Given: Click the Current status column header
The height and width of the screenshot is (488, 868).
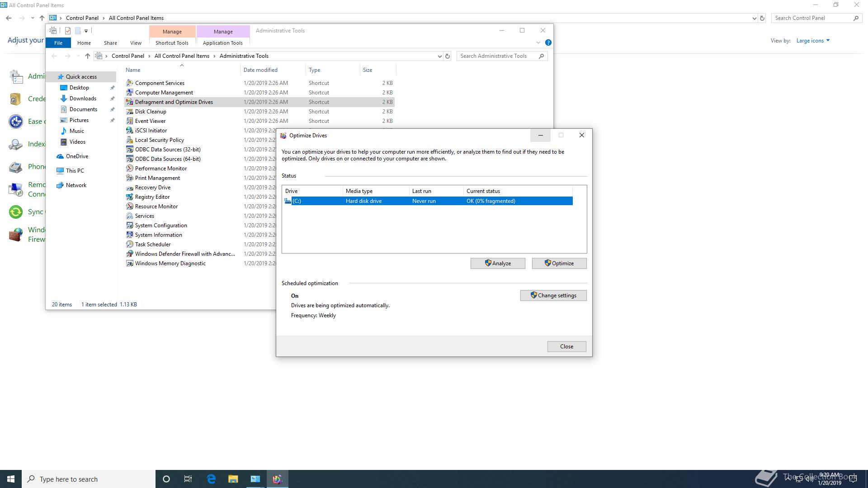Looking at the screenshot, I should [x=518, y=191].
